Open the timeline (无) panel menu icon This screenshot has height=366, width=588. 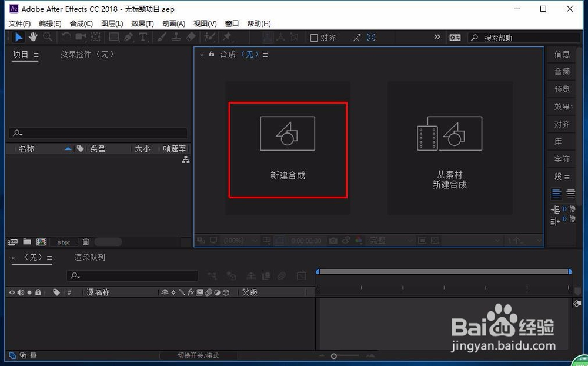pyautogui.click(x=49, y=258)
